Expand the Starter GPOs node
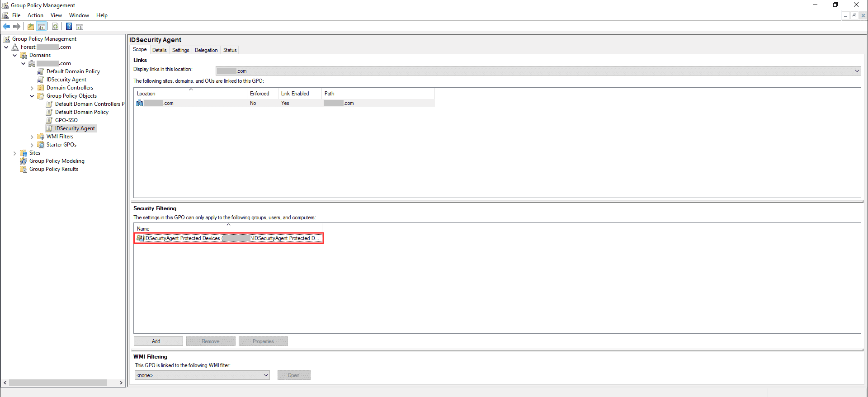Image resolution: width=868 pixels, height=397 pixels. [32, 145]
